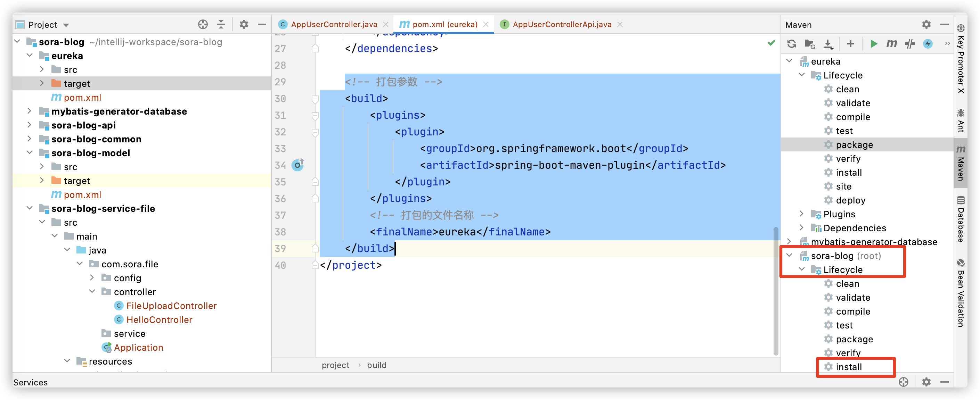
Task: Click the locate file crosshair in Project panel
Action: tap(203, 25)
